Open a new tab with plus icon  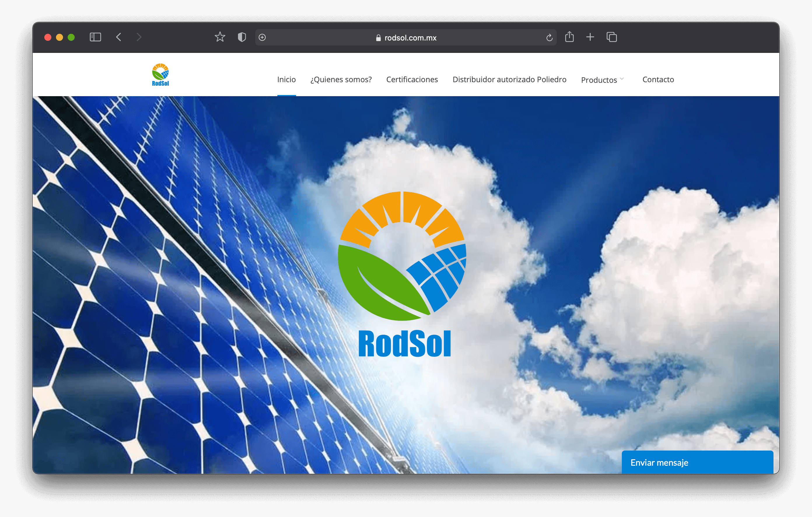pos(590,37)
